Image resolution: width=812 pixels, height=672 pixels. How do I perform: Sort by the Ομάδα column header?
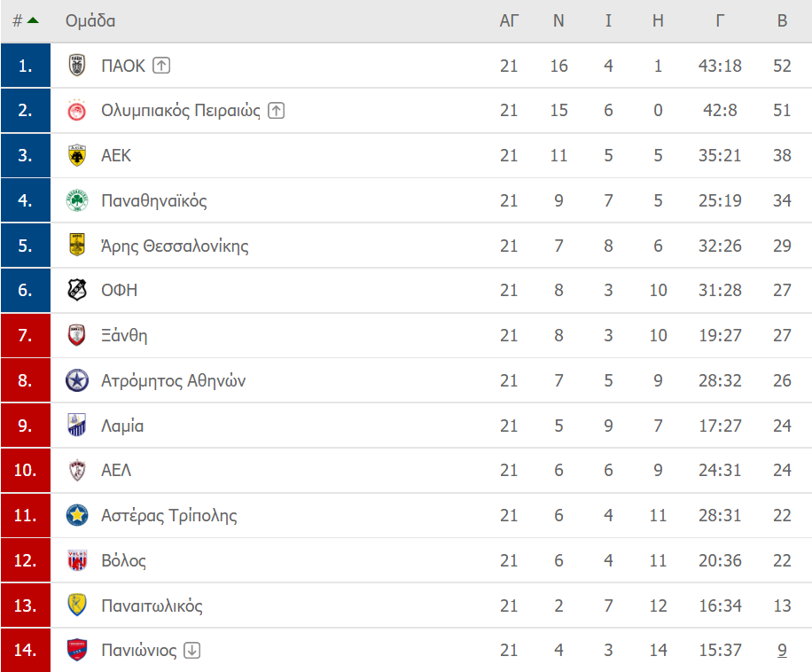pos(90,20)
